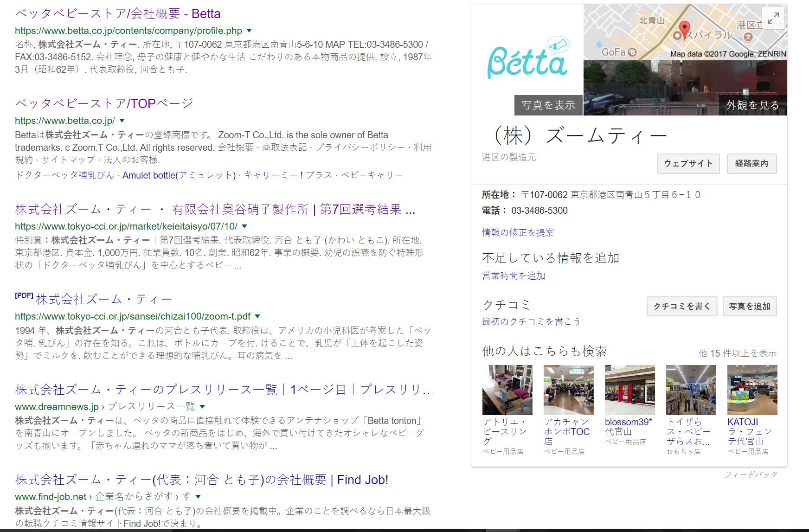Screen dimensions: 809x532
Task: Open the トイザらス・ベビーザらス thumbnail photo
Action: click(691, 390)
